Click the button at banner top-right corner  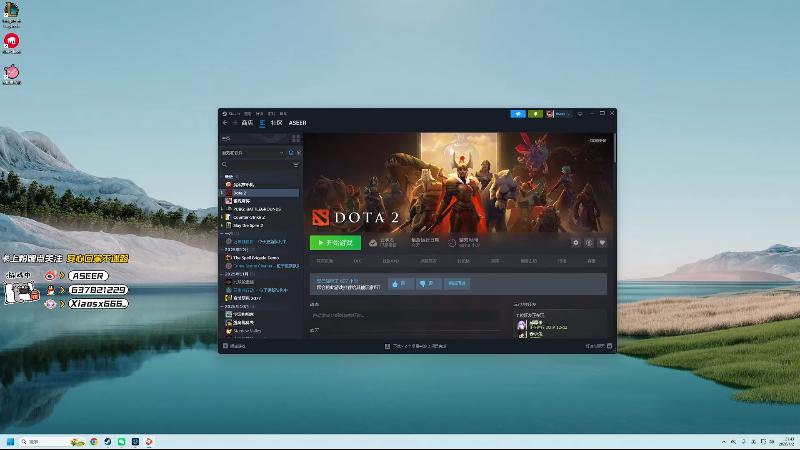pos(596,140)
